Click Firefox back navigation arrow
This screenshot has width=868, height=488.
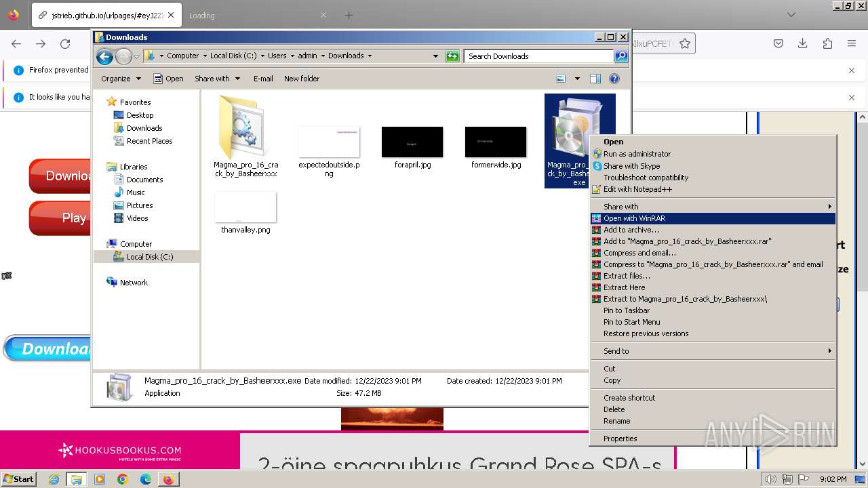coord(16,43)
